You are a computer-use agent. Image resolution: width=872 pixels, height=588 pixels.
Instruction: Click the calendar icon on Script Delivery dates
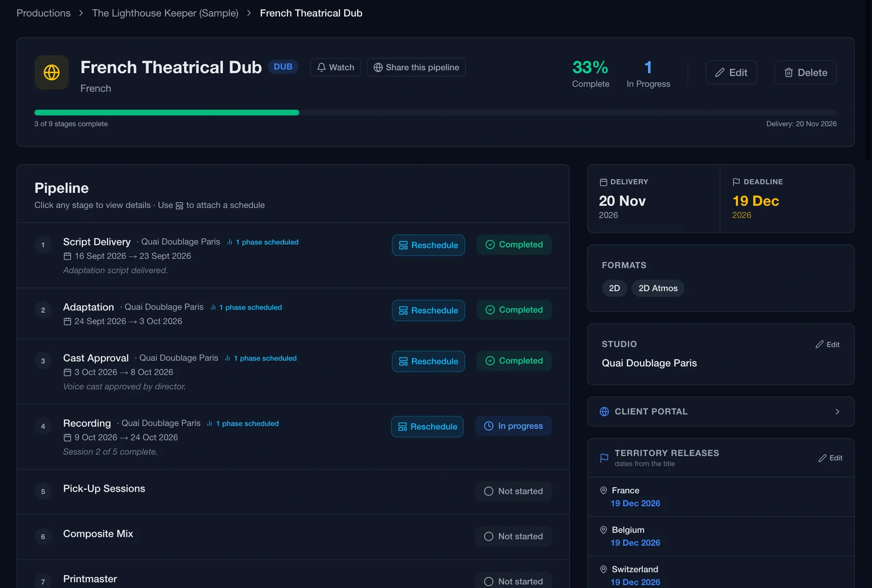[67, 256]
